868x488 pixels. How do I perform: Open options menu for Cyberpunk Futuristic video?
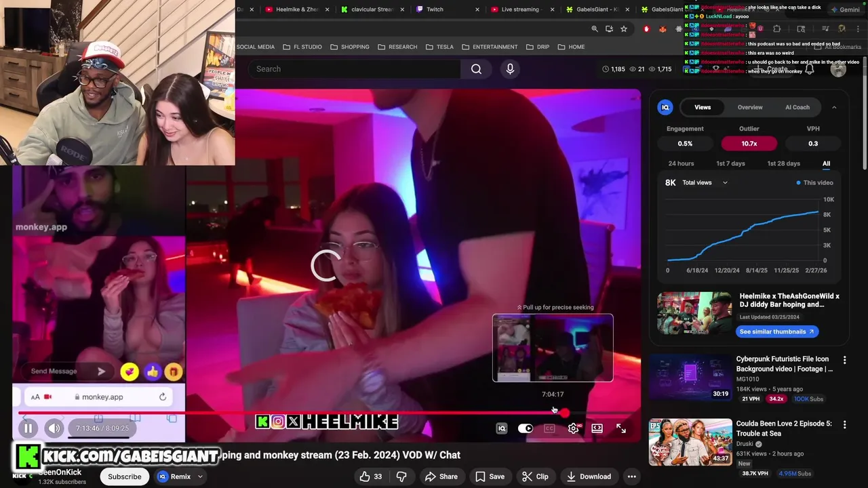844,360
